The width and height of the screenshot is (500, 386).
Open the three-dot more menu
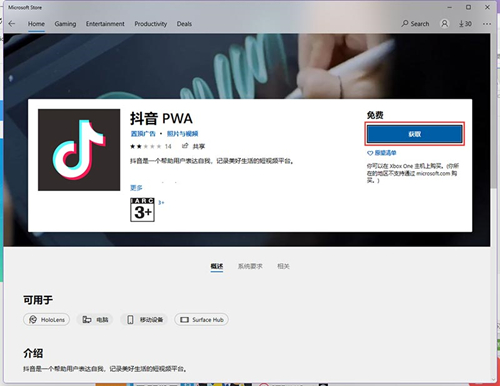487,24
